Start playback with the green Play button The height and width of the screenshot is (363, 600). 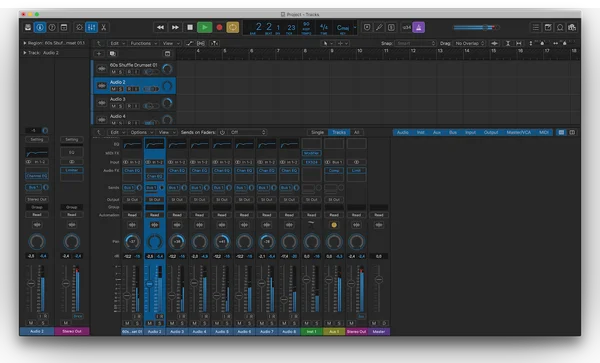(x=205, y=28)
